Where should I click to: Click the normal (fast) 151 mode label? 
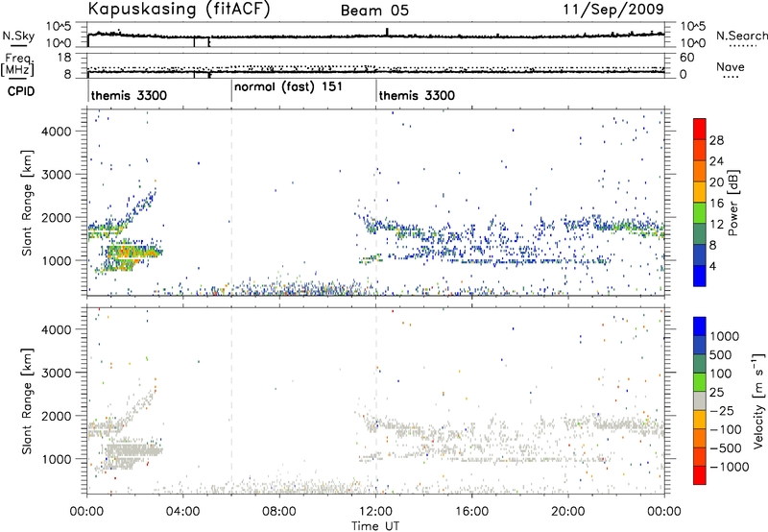coord(288,87)
